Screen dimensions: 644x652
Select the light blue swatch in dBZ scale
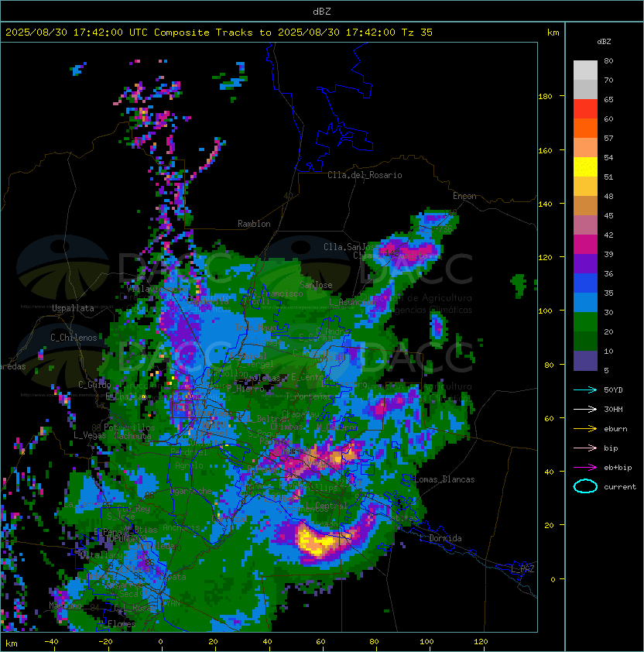[x=585, y=303]
